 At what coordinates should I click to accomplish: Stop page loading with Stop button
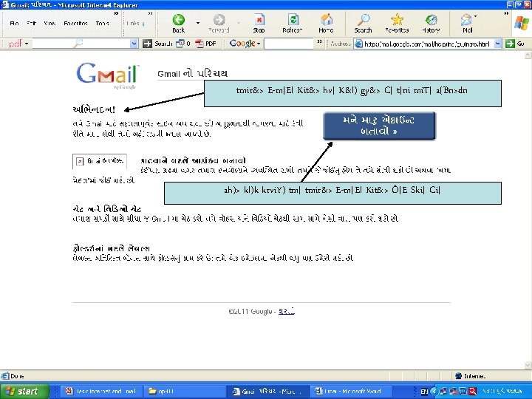259,23
